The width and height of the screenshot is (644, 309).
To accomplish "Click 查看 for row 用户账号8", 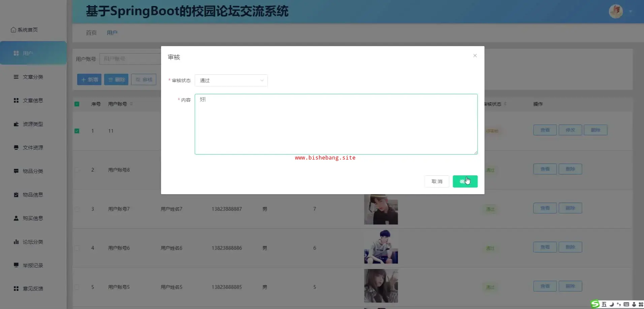I will coord(545,169).
